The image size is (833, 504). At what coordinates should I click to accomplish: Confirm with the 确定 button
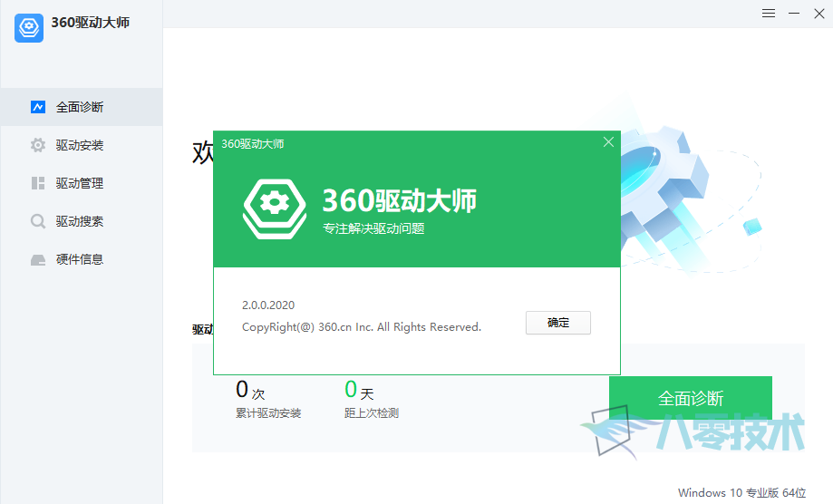click(557, 323)
